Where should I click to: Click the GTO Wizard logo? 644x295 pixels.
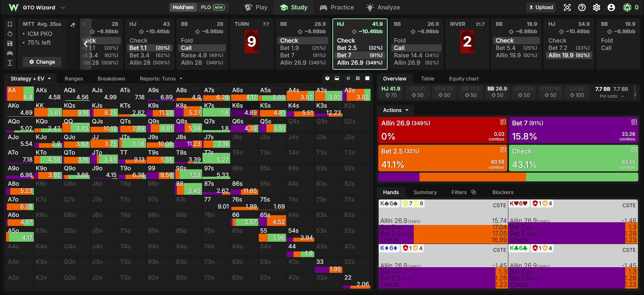(13, 7)
